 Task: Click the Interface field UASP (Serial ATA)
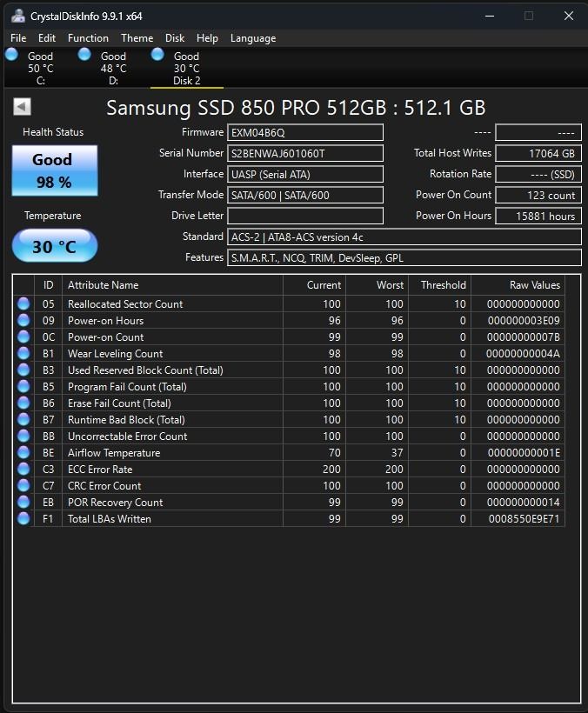click(x=305, y=174)
